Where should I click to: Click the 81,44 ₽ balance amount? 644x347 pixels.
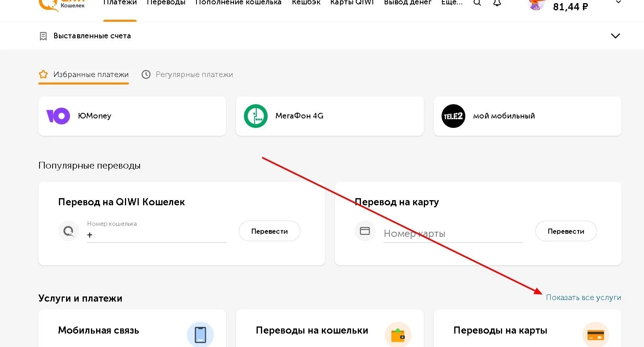tap(570, 7)
